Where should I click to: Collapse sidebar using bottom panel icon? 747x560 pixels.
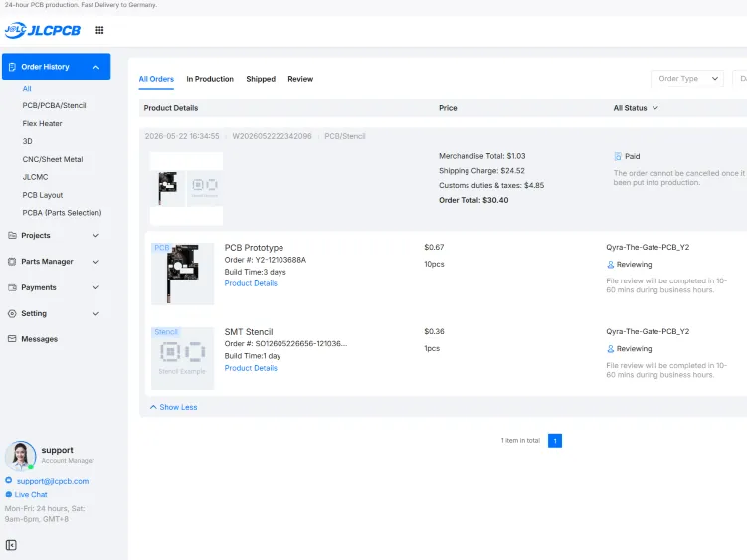click(x=11, y=545)
